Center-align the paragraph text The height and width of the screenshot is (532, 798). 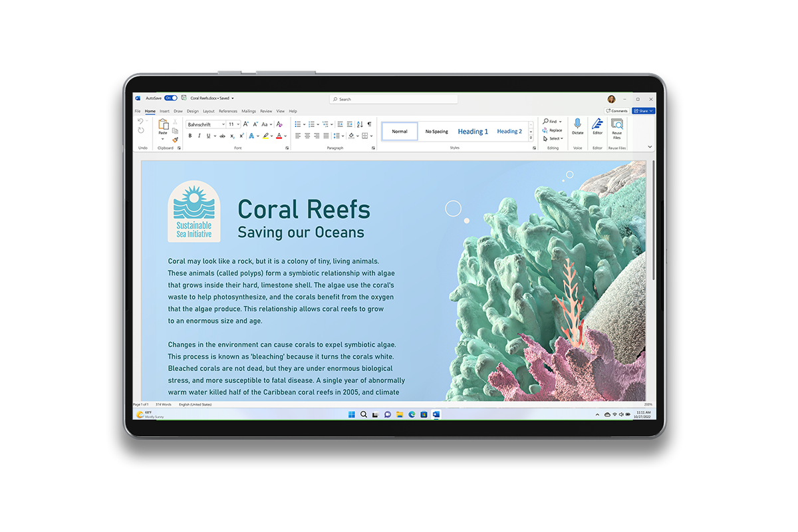(307, 136)
